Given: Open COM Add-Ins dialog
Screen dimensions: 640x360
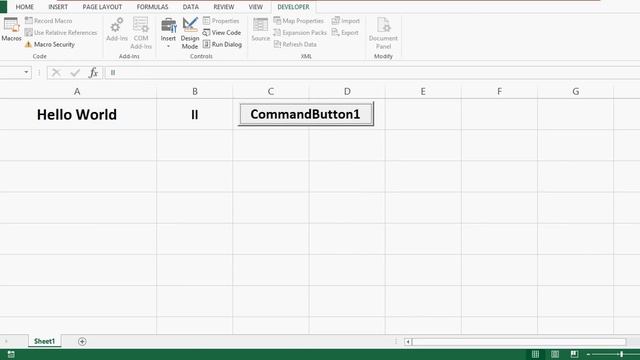Looking at the screenshot, I should click(x=141, y=33).
